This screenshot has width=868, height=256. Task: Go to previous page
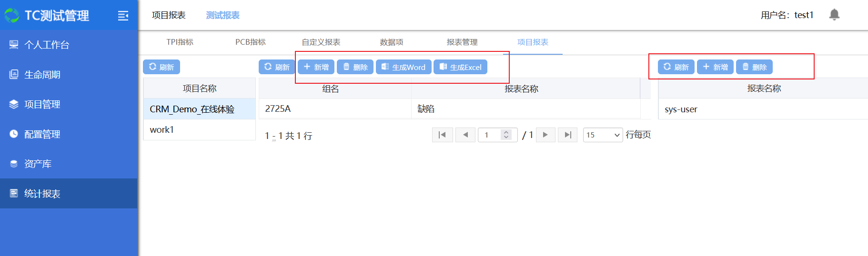(465, 135)
